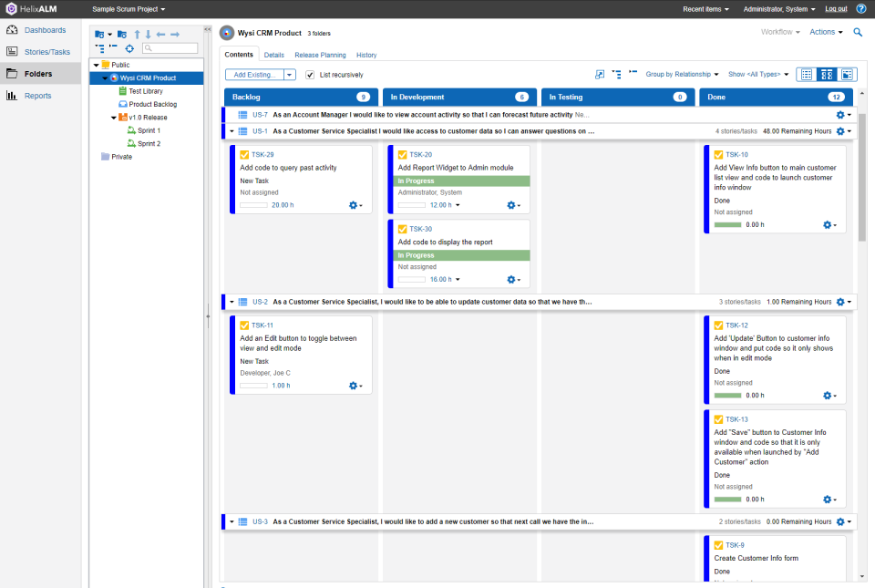Click the Add Existing button

(x=254, y=75)
